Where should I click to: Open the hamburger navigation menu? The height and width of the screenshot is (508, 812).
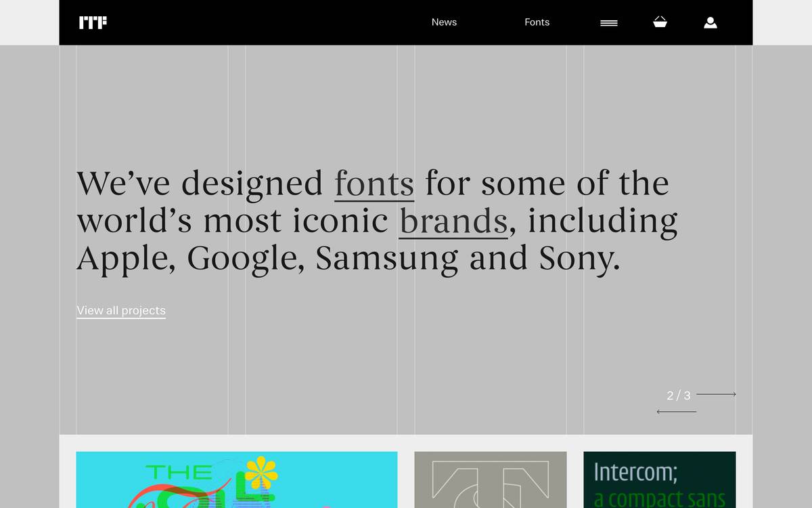(608, 22)
